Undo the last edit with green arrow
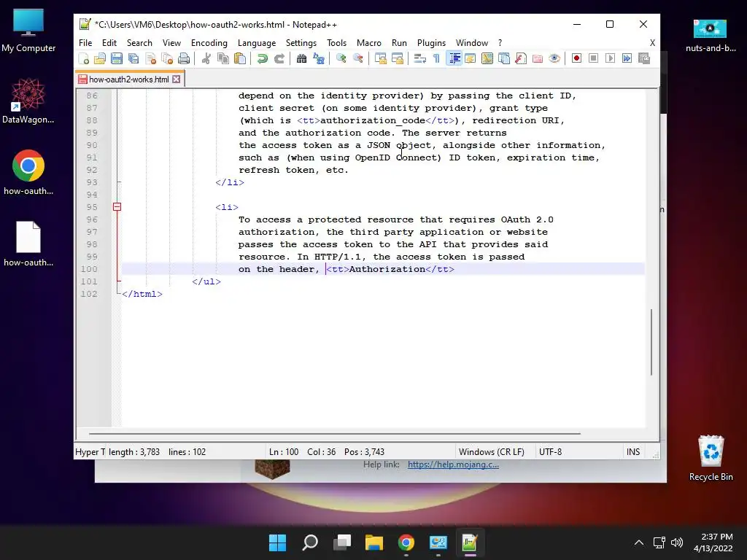 pyautogui.click(x=262, y=58)
